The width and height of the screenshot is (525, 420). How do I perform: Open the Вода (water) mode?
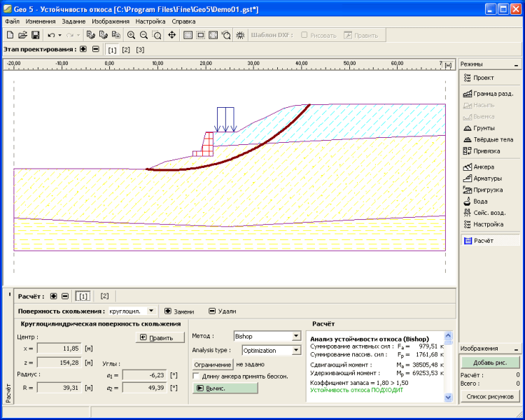[x=479, y=201]
